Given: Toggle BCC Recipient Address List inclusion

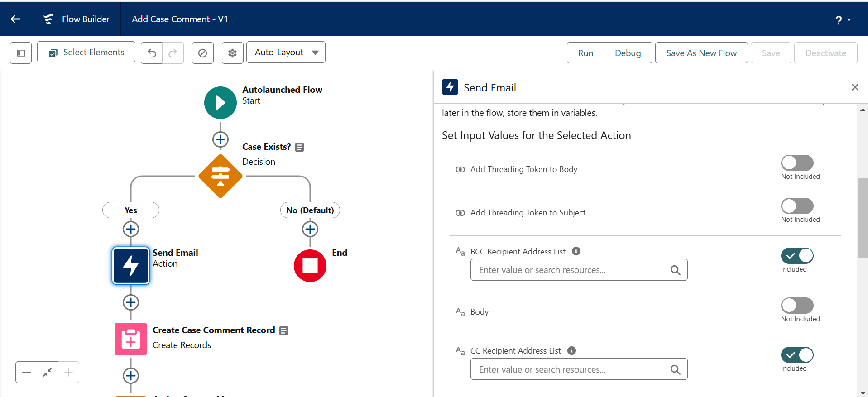Looking at the screenshot, I should tap(797, 256).
